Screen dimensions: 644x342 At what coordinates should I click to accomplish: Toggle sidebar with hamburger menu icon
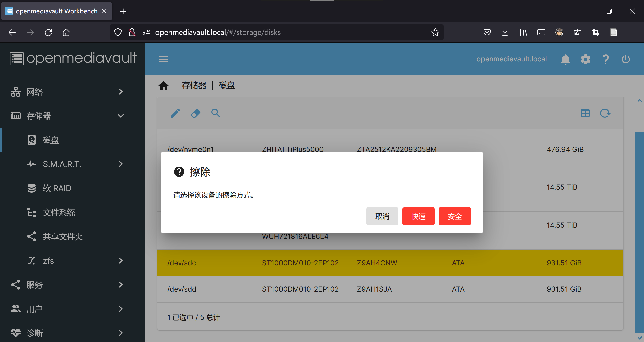(x=163, y=59)
